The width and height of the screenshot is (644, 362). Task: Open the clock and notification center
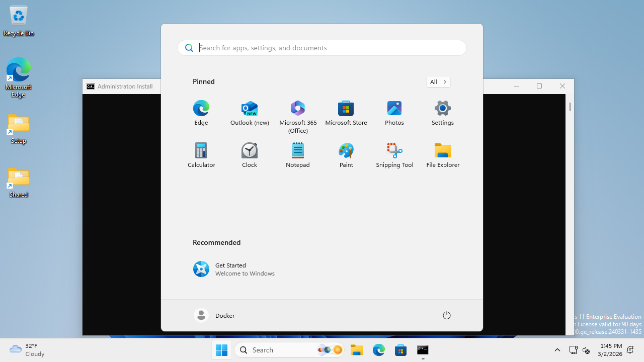611,349
